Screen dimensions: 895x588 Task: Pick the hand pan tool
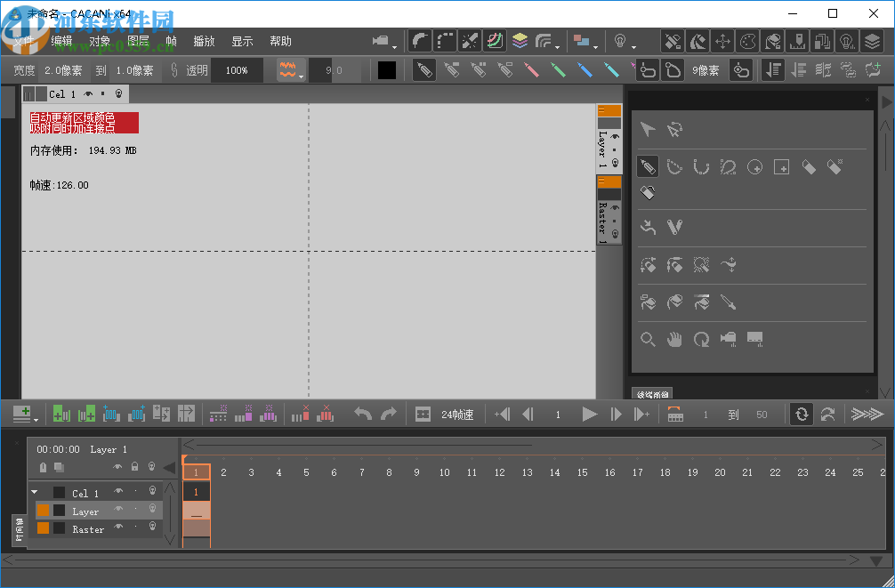tap(675, 339)
